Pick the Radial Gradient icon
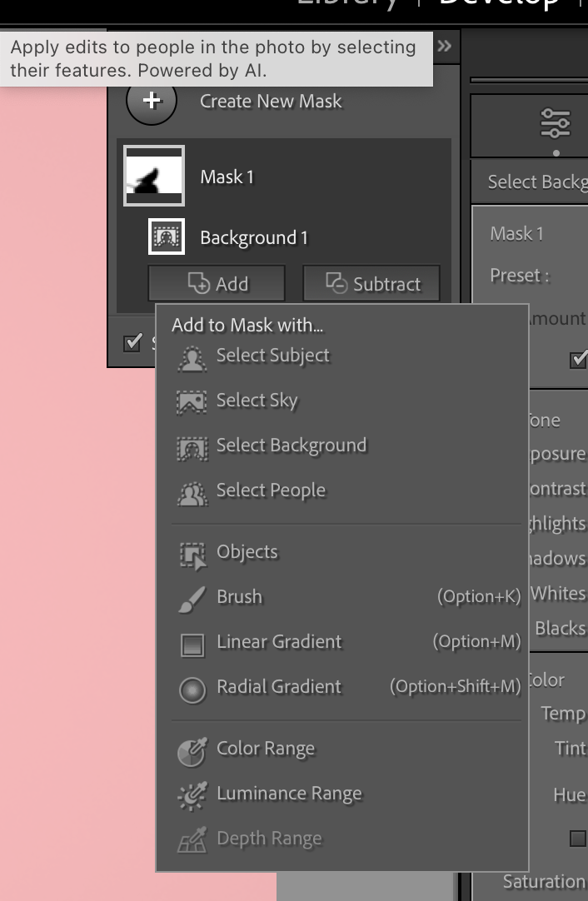 click(x=192, y=689)
